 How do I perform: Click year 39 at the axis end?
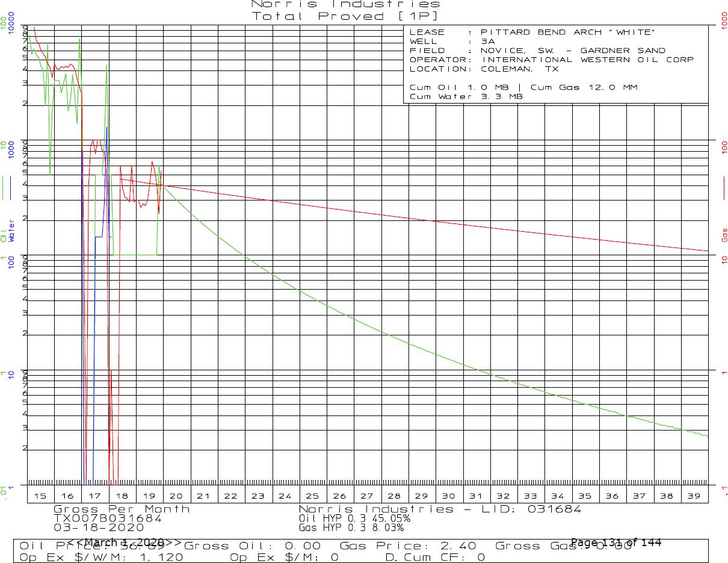pos(694,496)
